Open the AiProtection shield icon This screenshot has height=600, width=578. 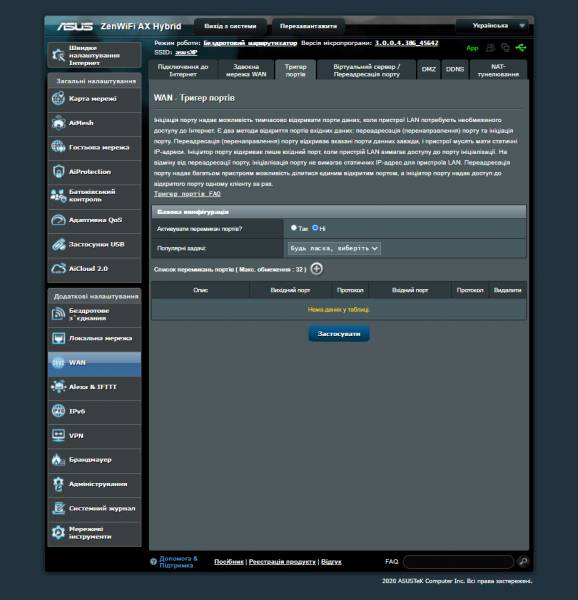coord(58,172)
